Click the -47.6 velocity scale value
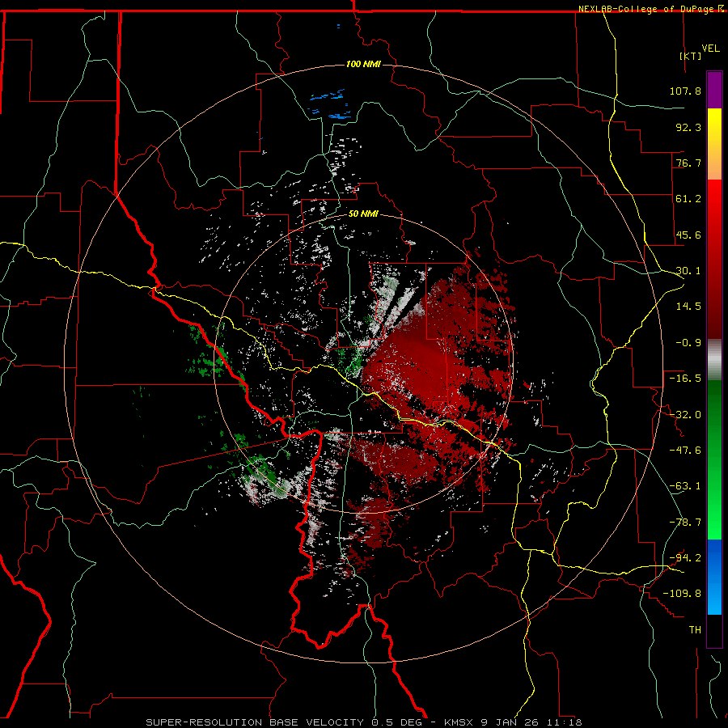 pos(685,450)
